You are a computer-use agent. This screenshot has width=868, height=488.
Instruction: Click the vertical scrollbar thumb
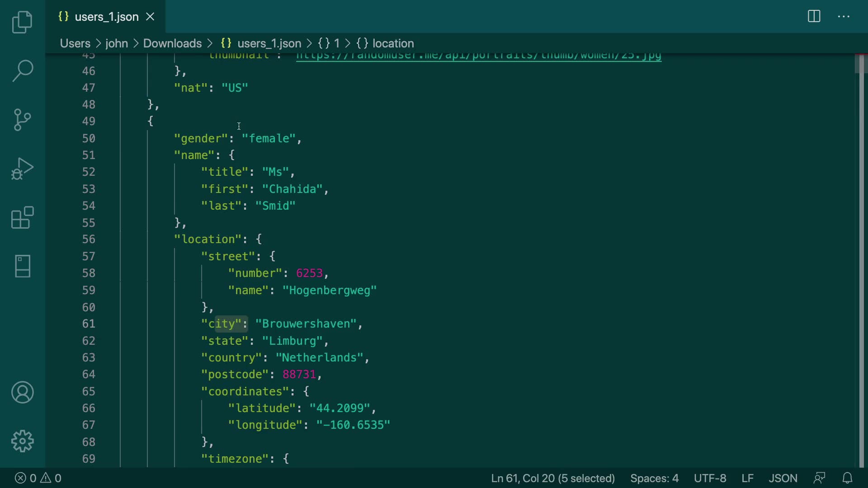pyautogui.click(x=861, y=64)
